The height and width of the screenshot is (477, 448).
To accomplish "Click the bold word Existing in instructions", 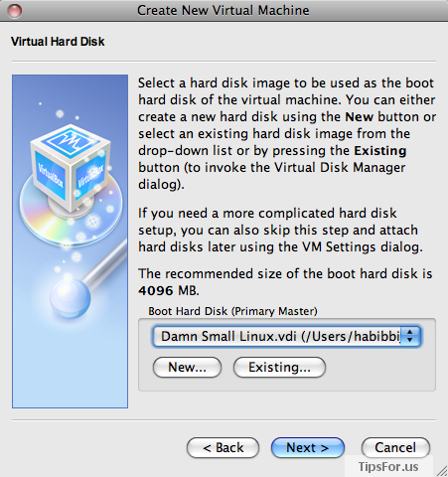I will click(x=380, y=151).
